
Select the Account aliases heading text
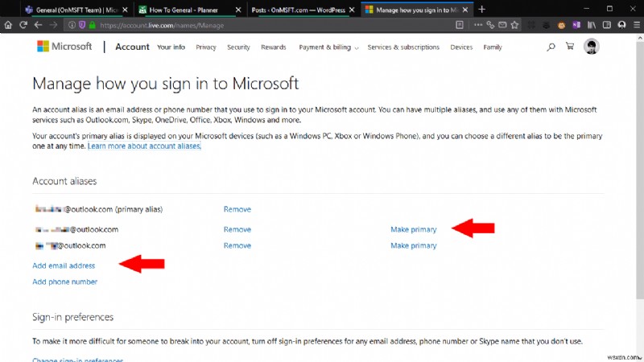pyautogui.click(x=64, y=181)
